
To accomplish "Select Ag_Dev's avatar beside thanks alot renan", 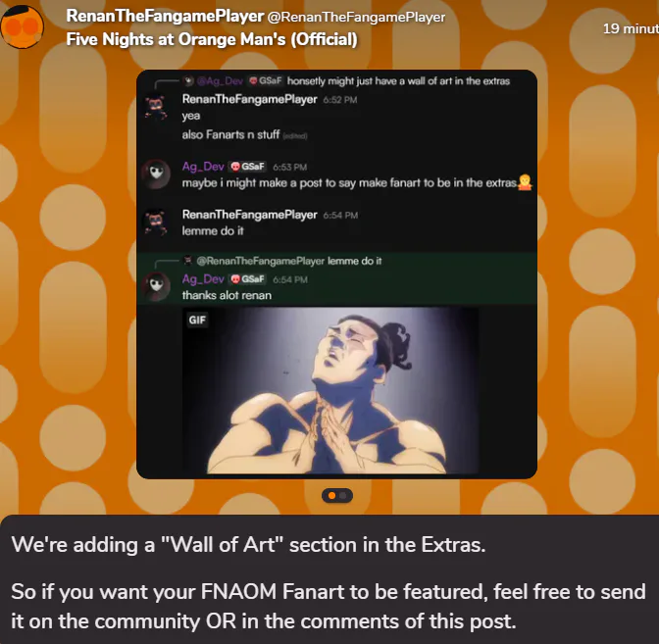I will point(156,286).
